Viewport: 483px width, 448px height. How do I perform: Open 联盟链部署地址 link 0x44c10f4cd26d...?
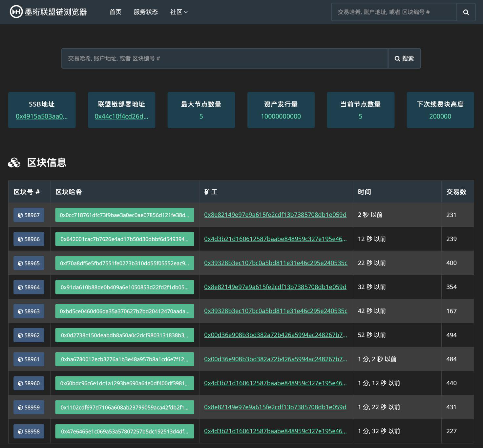(x=121, y=117)
